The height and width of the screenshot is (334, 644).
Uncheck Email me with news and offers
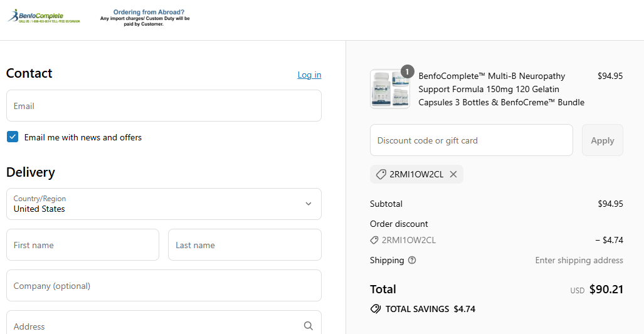(13, 137)
